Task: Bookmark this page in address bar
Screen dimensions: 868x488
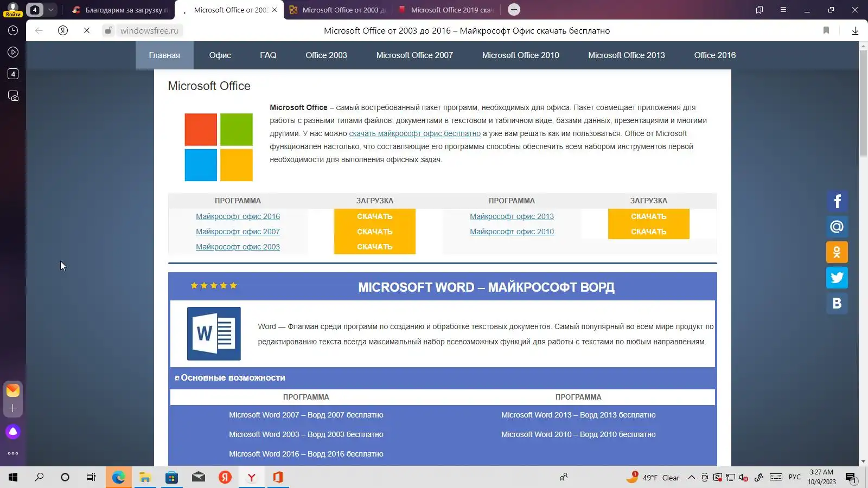Action: tap(826, 31)
